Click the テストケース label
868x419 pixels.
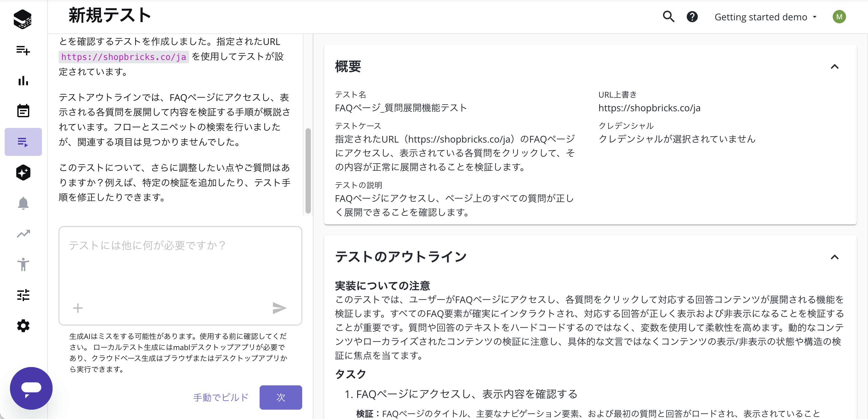click(x=358, y=126)
